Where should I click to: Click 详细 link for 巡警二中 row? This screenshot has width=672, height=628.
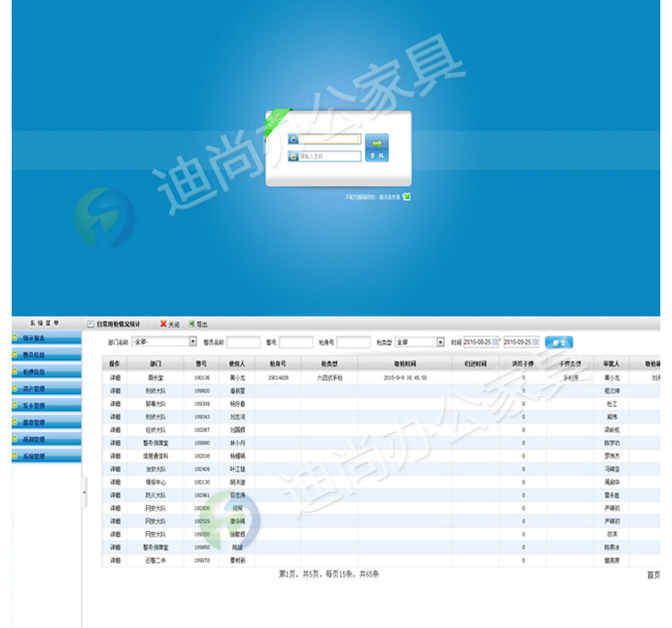115,560
